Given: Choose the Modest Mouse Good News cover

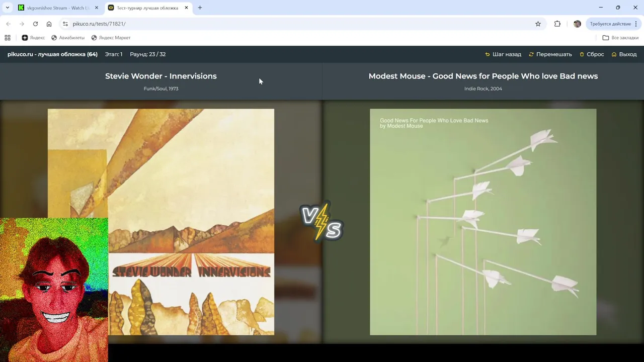Looking at the screenshot, I should [483, 222].
